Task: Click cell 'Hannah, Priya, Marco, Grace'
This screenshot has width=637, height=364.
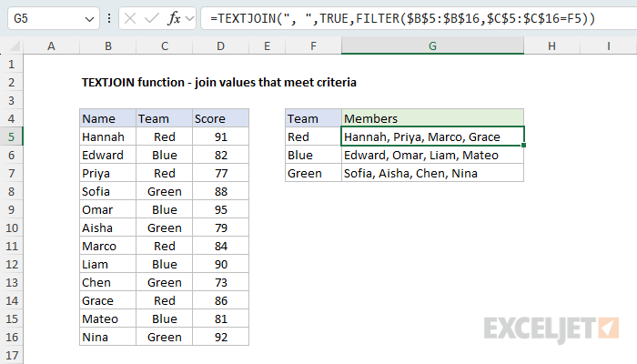Action: pos(432,136)
